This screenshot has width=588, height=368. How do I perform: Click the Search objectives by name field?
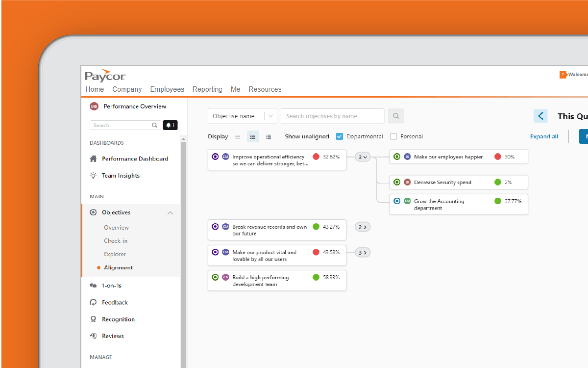(332, 116)
